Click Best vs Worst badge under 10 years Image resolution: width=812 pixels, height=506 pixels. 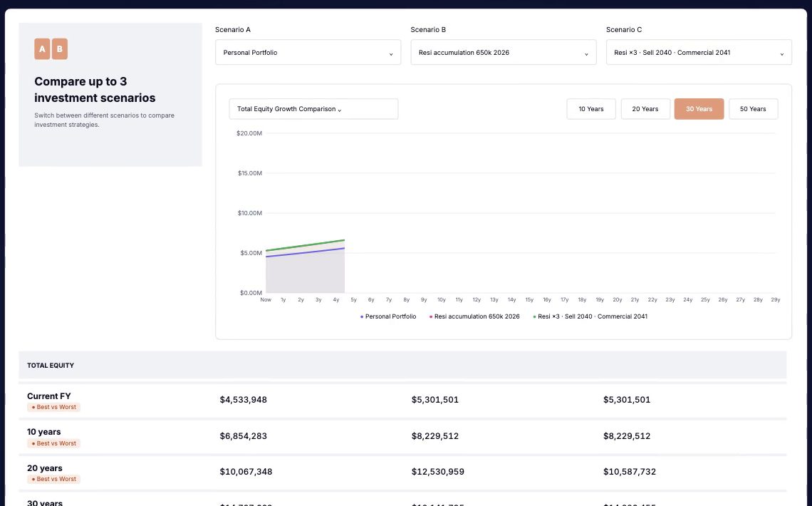tap(54, 443)
